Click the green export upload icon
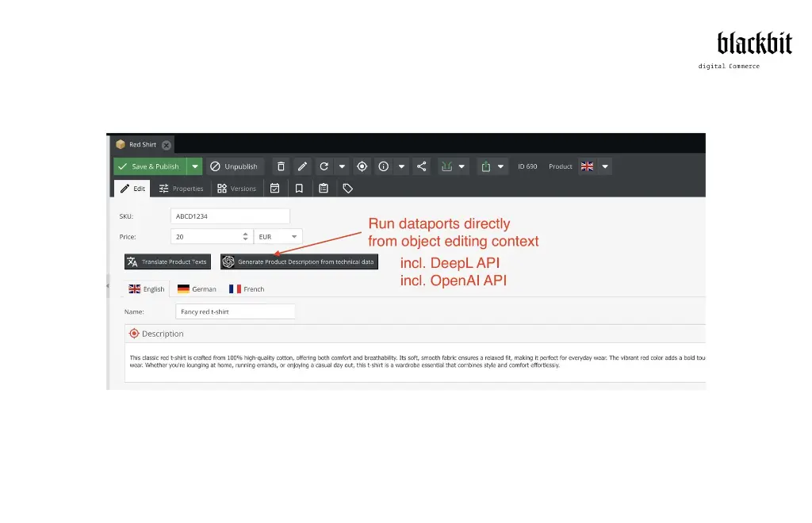The width and height of the screenshot is (812, 523). coord(486,166)
